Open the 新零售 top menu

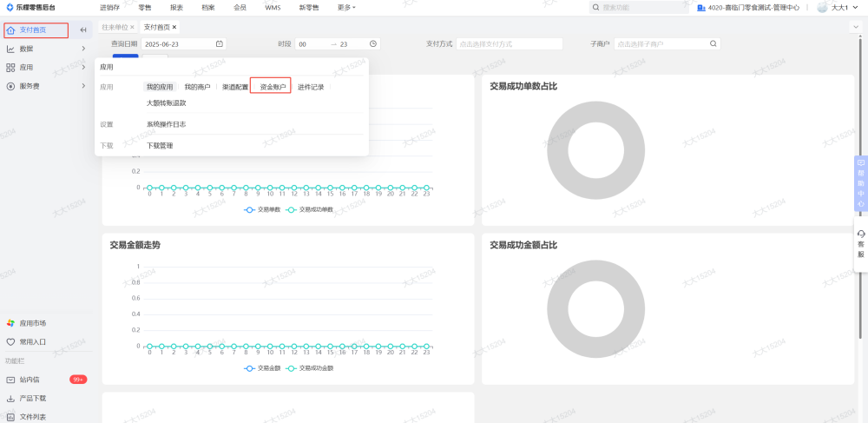tap(309, 8)
